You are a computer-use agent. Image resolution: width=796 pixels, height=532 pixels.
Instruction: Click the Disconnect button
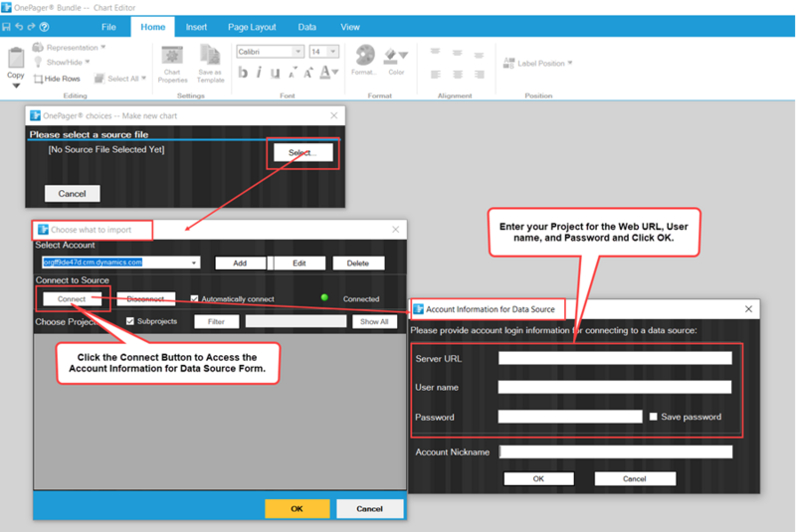click(x=145, y=298)
